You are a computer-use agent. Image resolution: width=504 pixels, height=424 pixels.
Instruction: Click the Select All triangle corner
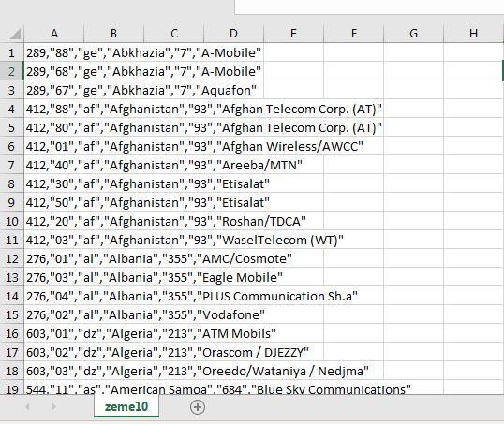click(15, 34)
